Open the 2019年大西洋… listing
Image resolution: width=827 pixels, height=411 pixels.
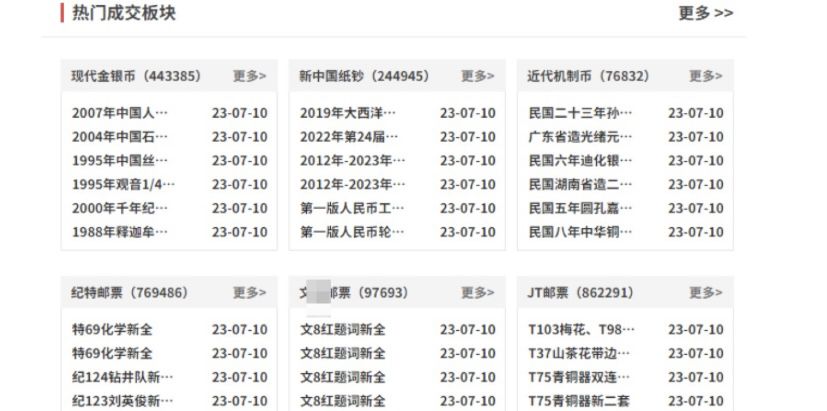(348, 113)
